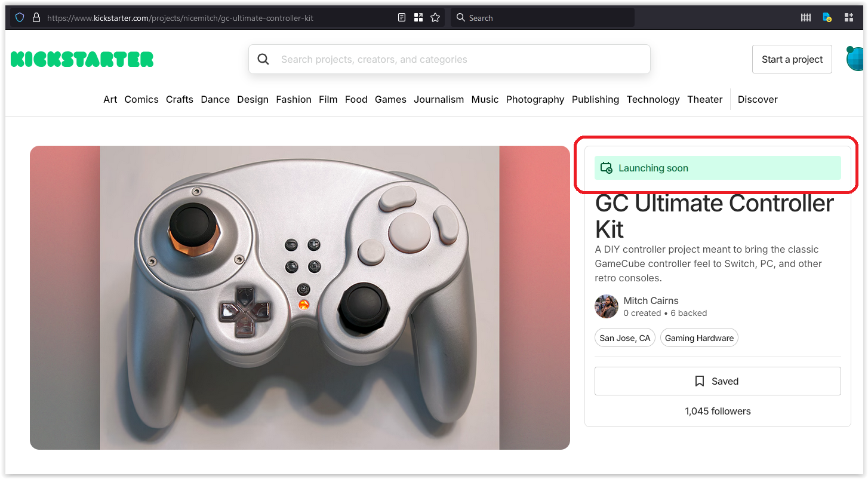Click the Kickstarter search magnifier icon

263,59
